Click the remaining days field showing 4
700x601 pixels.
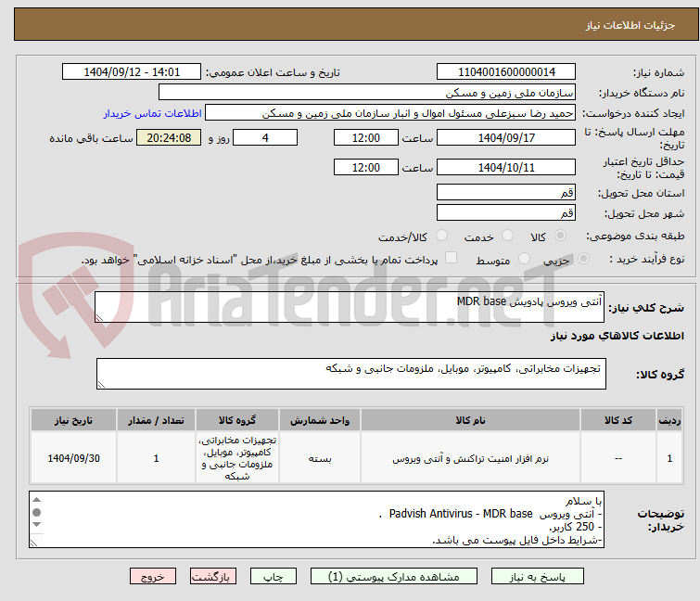pos(265,137)
